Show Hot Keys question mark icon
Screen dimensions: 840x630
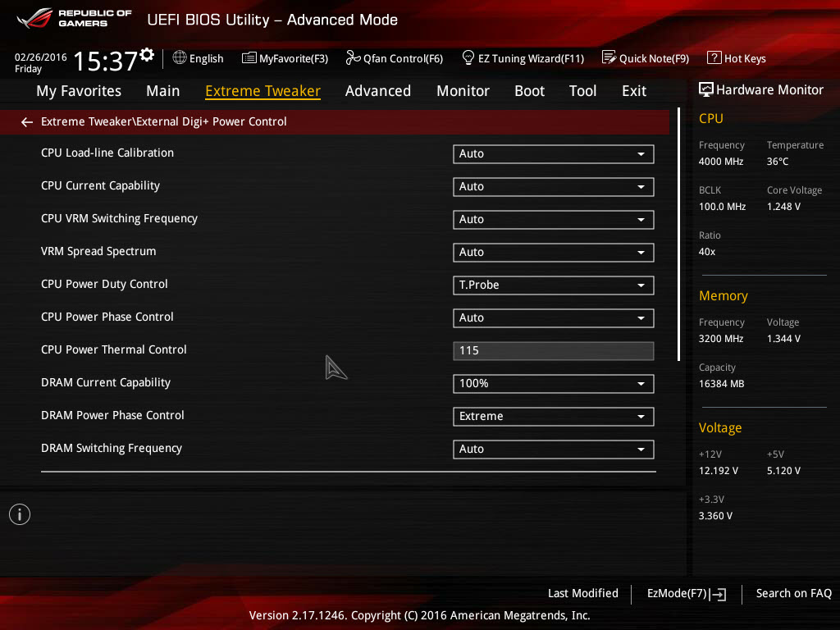click(714, 57)
